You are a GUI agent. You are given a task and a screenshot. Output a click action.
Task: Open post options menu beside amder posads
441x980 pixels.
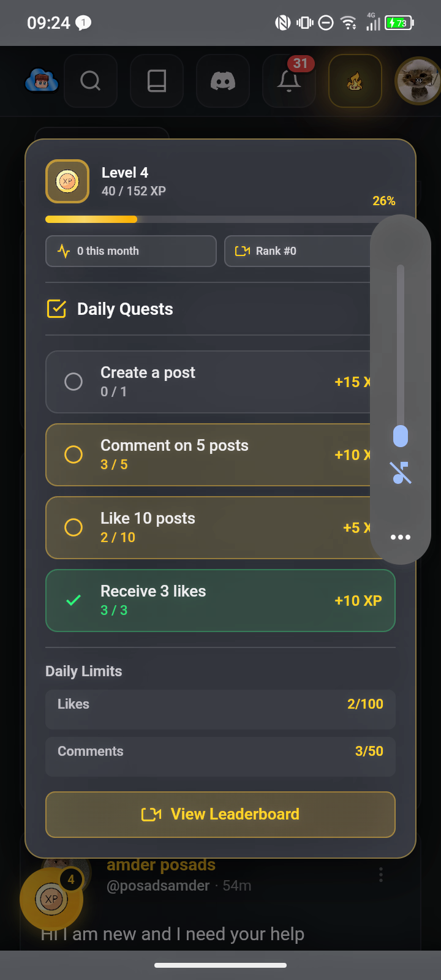coord(381,875)
